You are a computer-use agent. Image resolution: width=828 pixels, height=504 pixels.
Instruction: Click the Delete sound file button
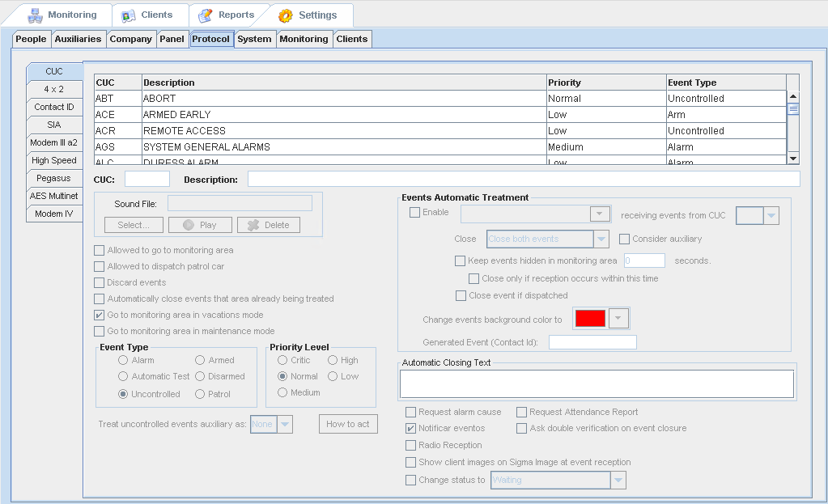269,225
